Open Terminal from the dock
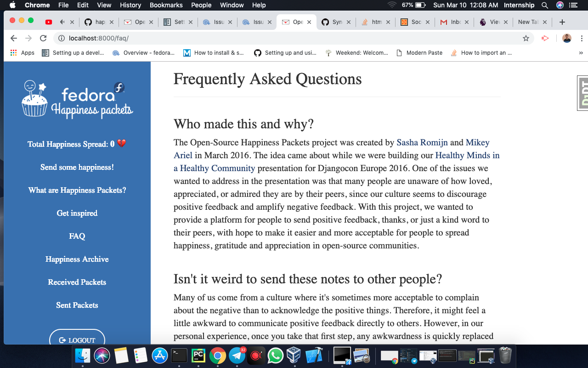Viewport: 588px width, 368px height. coord(179,355)
